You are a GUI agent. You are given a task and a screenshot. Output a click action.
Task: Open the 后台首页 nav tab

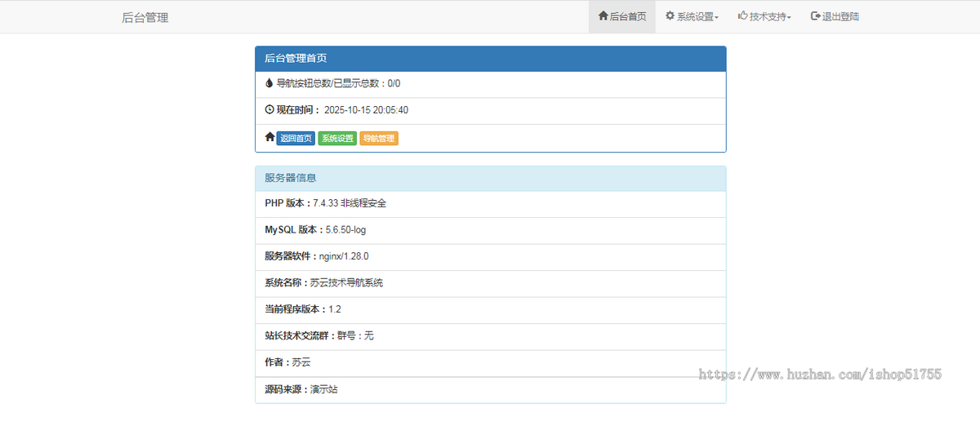click(622, 16)
